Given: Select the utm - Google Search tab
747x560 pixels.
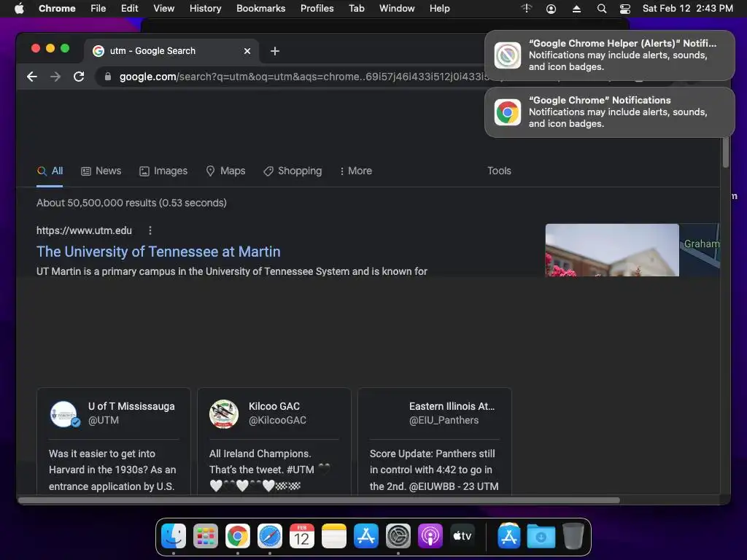Looking at the screenshot, I should pos(171,51).
